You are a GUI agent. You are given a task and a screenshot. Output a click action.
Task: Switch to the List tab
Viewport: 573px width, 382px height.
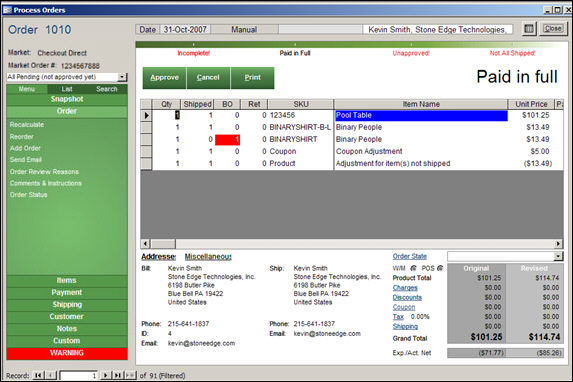[67, 89]
